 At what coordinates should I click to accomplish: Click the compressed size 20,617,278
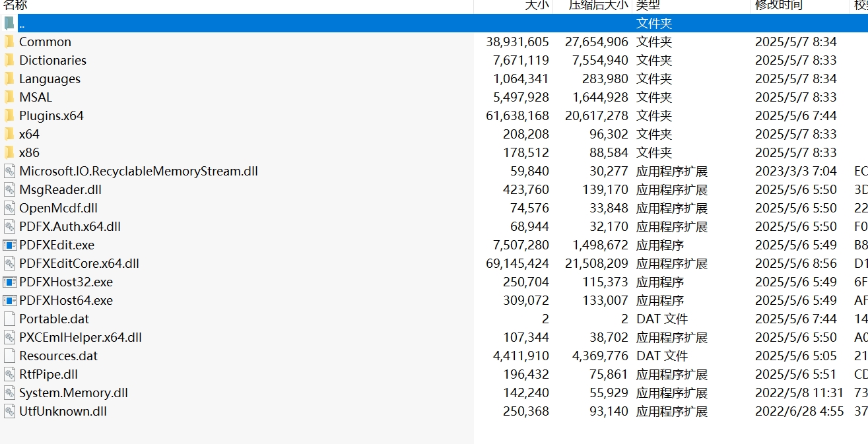597,115
